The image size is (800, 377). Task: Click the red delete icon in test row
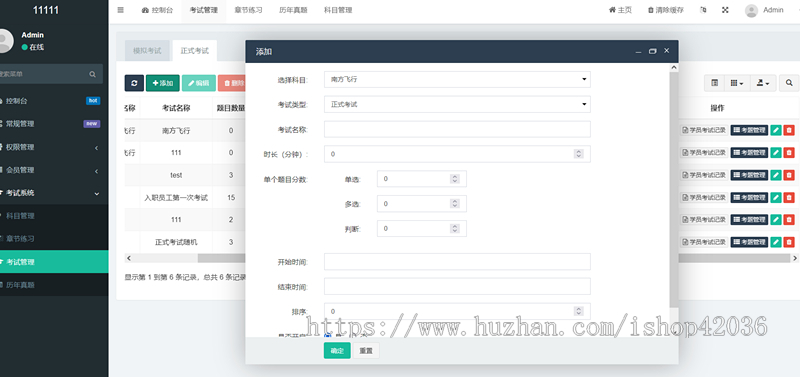point(789,175)
